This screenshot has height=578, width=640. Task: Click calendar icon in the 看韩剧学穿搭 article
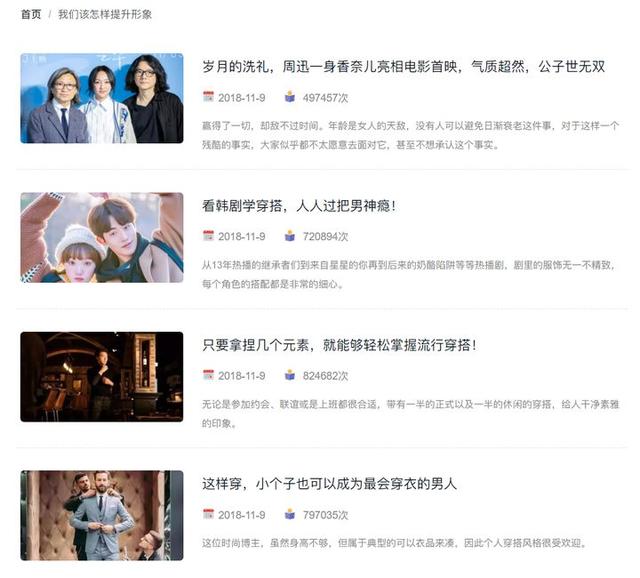(208, 236)
